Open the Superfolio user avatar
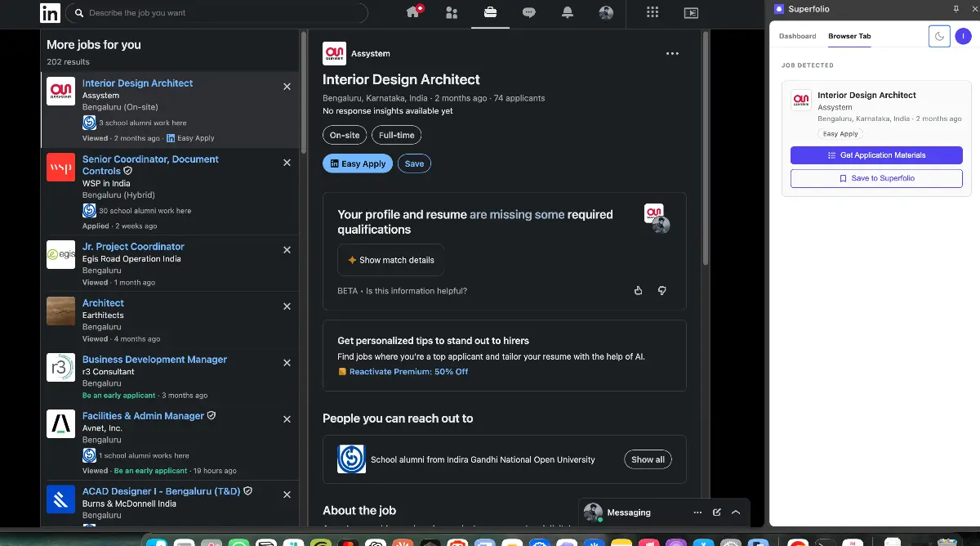Viewport: 980px width, 546px height. (964, 36)
